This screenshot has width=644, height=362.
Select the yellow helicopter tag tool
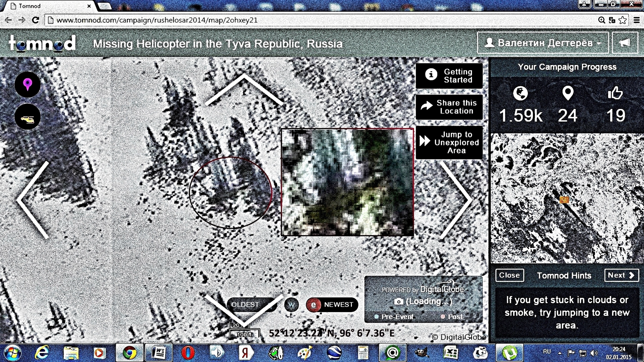pyautogui.click(x=28, y=117)
